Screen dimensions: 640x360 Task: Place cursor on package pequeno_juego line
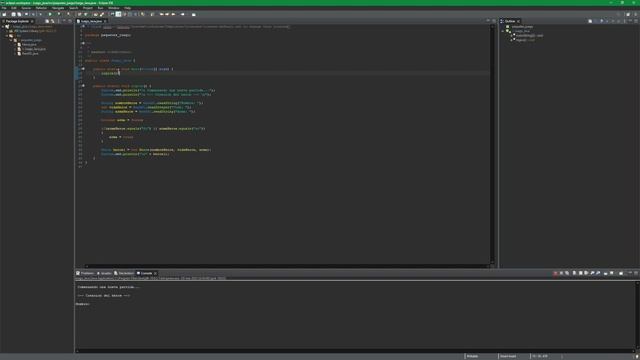click(108, 35)
